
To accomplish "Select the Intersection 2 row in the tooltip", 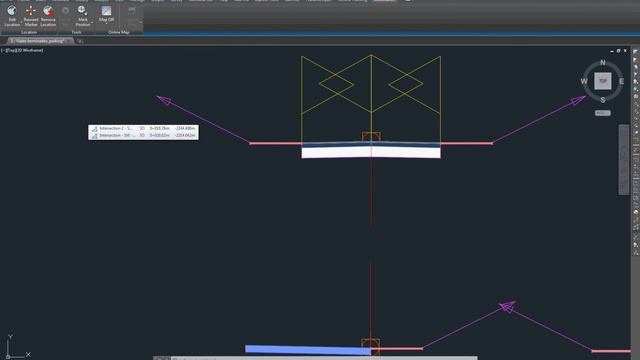I will tap(143, 128).
